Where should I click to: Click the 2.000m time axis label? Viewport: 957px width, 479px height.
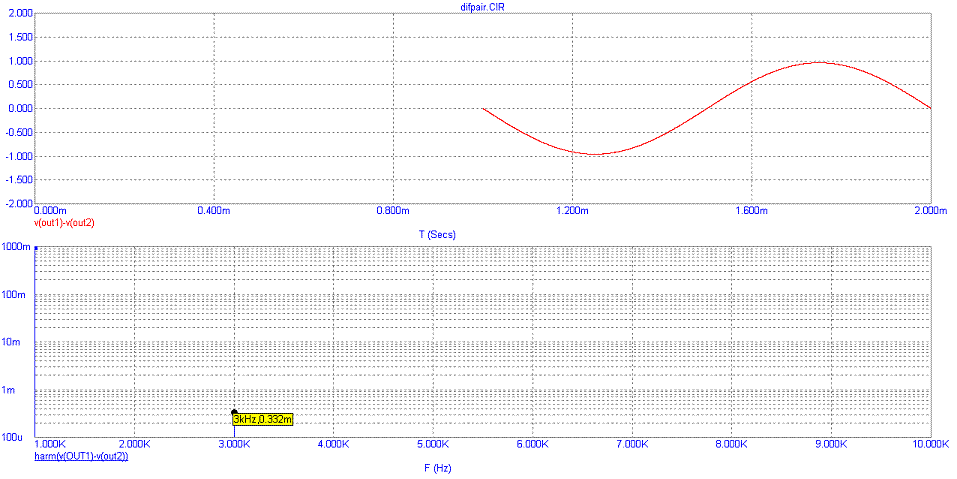[931, 211]
